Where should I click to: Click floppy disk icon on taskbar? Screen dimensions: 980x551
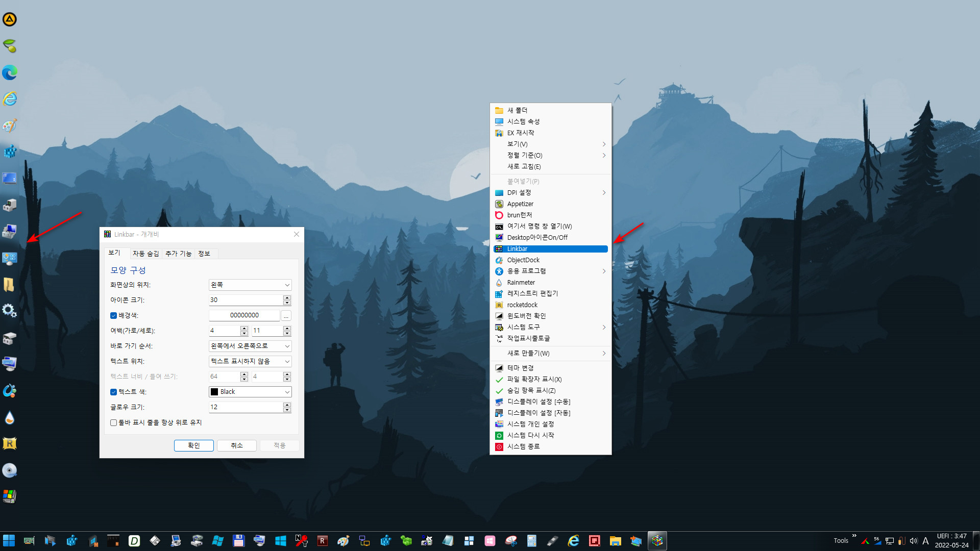point(239,541)
